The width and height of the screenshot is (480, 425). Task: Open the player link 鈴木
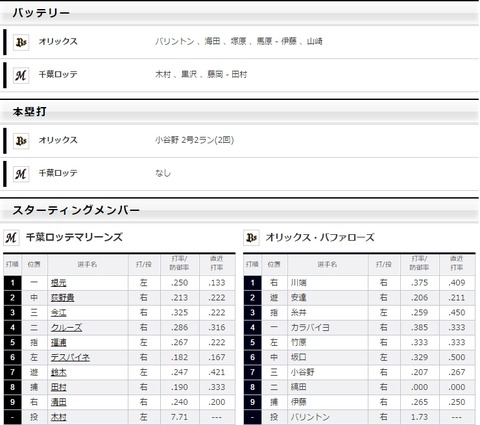[59, 372]
